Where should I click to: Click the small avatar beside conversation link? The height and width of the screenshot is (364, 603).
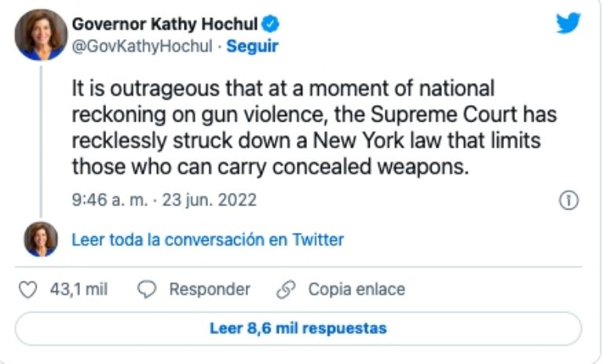tap(40, 239)
